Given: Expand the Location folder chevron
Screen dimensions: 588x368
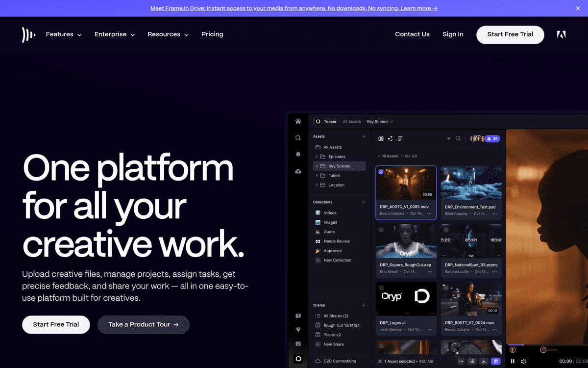Looking at the screenshot, I should click(317, 185).
